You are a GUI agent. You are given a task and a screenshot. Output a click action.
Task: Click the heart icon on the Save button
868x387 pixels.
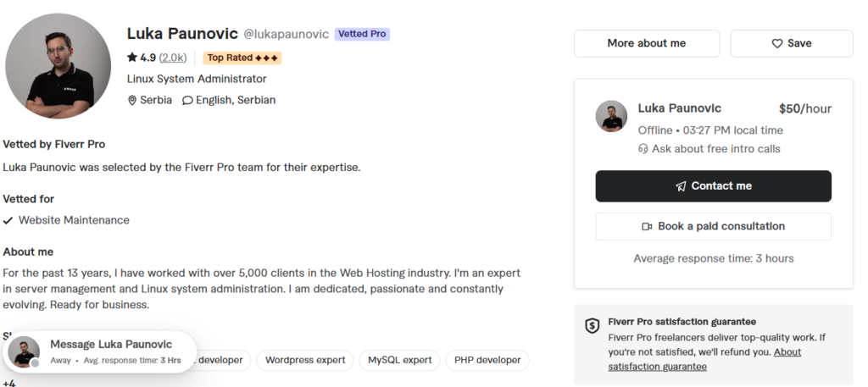(777, 44)
